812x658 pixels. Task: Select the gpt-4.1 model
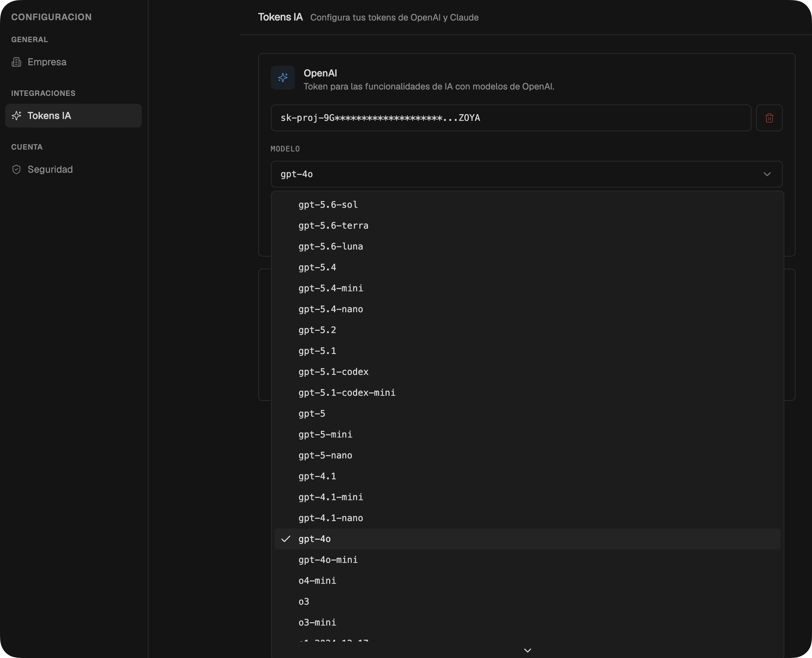point(527,476)
